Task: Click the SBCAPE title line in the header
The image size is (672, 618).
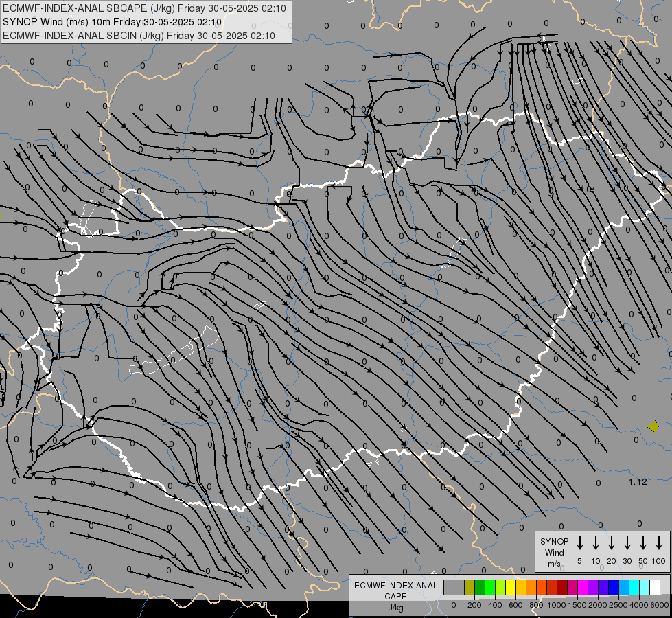Action: (x=144, y=8)
